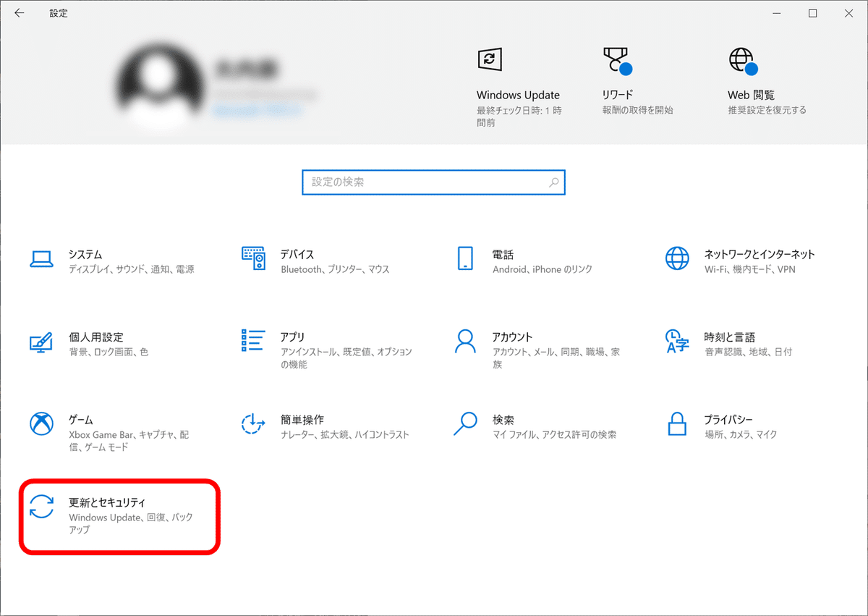The height and width of the screenshot is (616, 868).
Task: Click 'Xbox Game Bar、キャプチャ、配信、ゲーム モード' description
Action: point(129,441)
